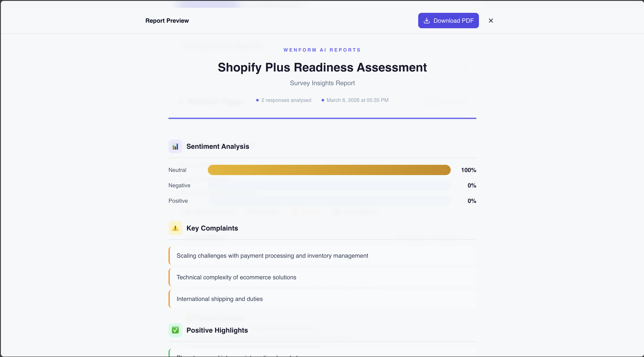Click the green checkmark Positive Highlights icon
The height and width of the screenshot is (357, 644).
click(x=175, y=330)
